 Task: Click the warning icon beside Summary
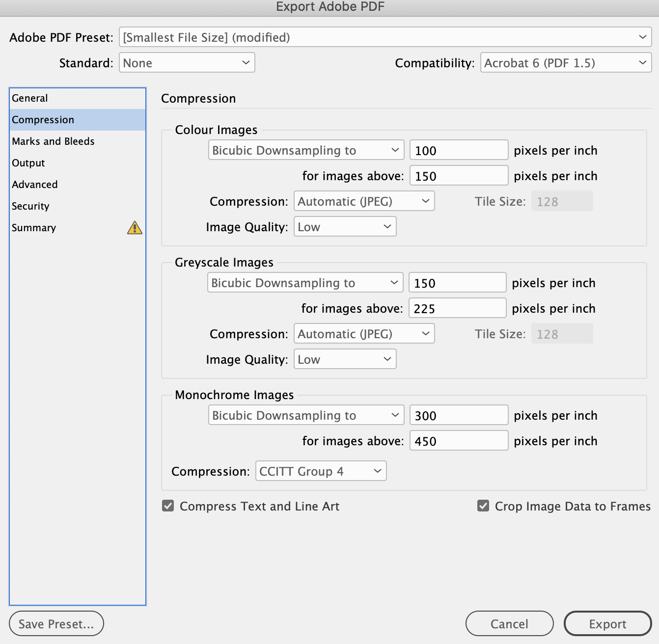tap(135, 227)
